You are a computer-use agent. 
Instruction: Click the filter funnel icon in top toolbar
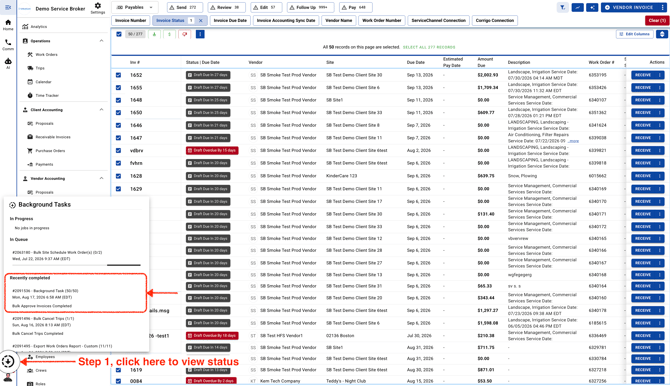pos(563,7)
